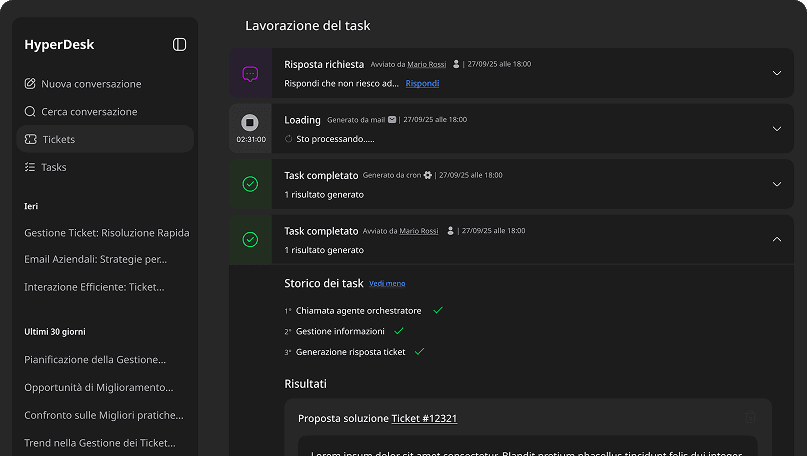
Task: Click the purple chat icon on Risposta richiesta
Action: click(250, 74)
